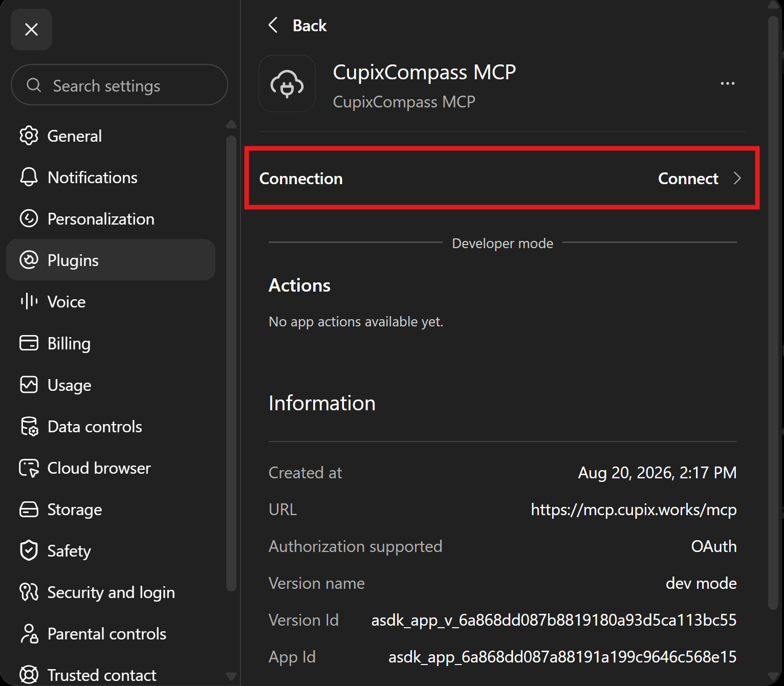
Task: Click the Connection label
Action: [301, 179]
